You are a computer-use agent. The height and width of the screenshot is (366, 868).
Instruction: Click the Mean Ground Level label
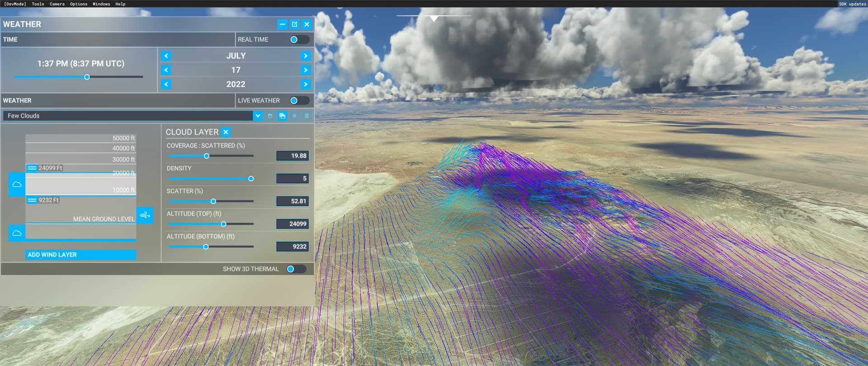(x=104, y=219)
